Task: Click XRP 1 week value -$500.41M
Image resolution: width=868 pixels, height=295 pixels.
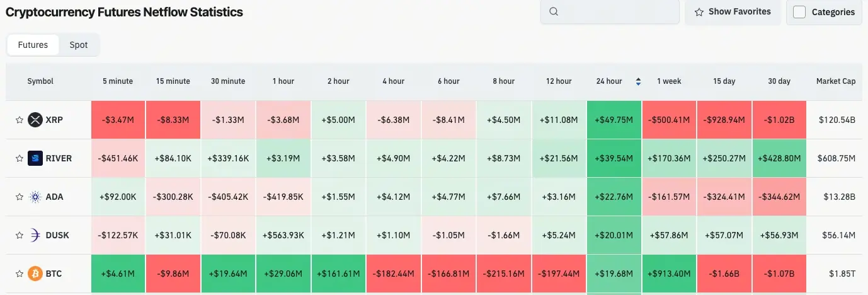Action: (x=669, y=120)
